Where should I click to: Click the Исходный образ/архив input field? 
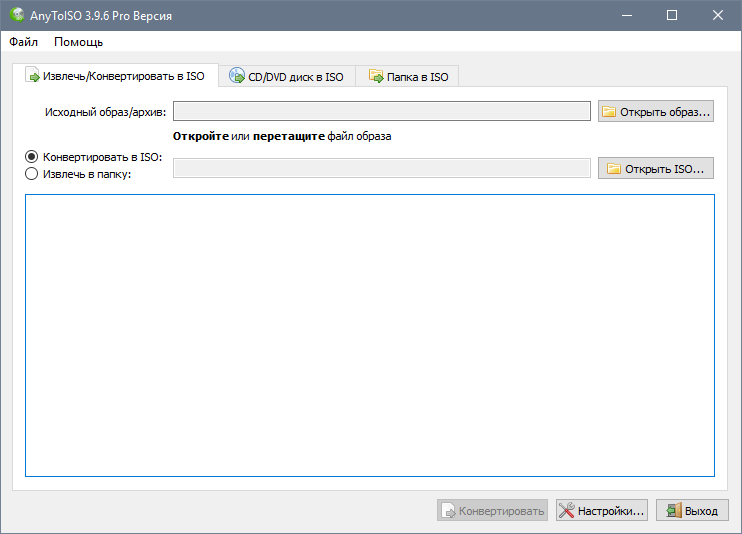pyautogui.click(x=382, y=111)
